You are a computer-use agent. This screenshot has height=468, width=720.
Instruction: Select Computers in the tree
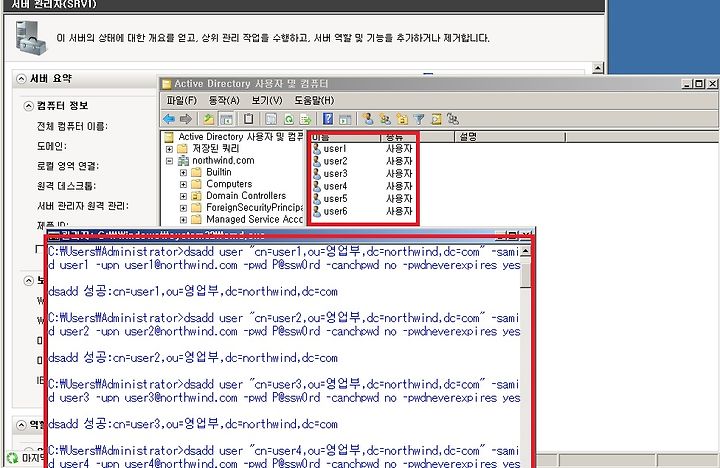click(229, 184)
